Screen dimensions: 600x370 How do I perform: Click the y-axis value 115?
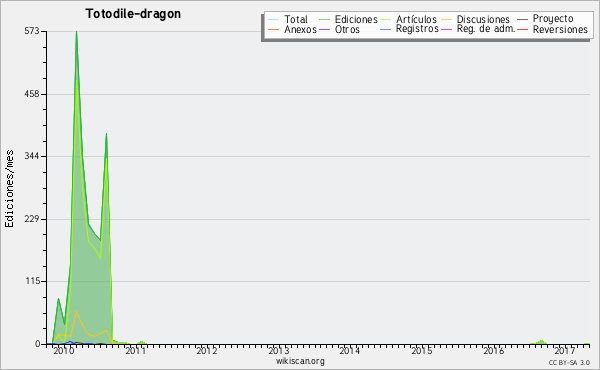pos(33,281)
